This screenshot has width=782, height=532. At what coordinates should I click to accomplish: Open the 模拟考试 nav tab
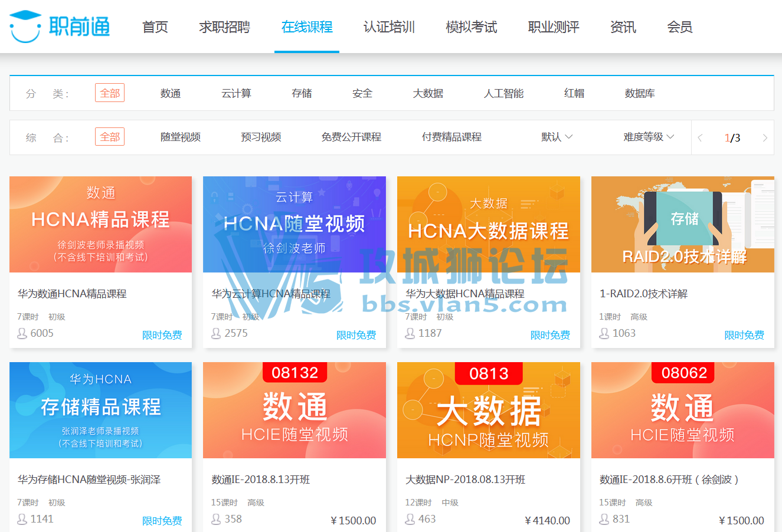click(x=472, y=27)
